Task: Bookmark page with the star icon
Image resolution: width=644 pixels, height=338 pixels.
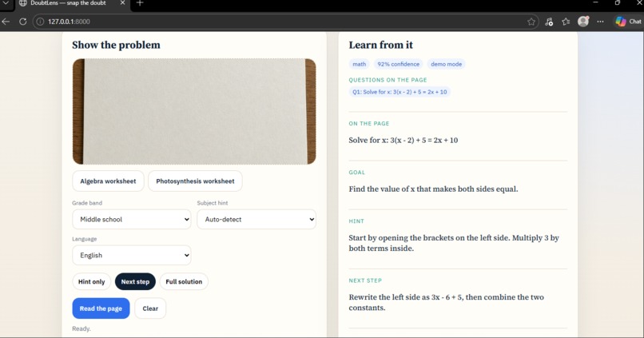Action: (x=531, y=22)
